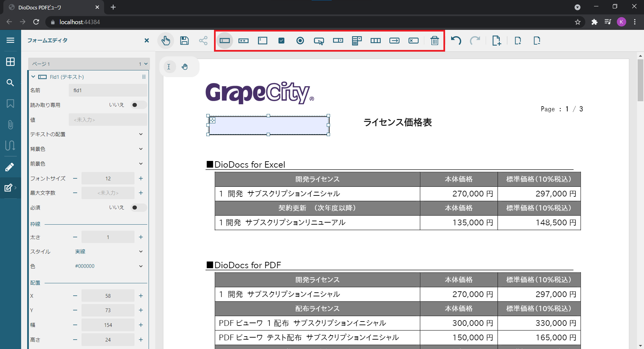Click the undo arrow
The height and width of the screenshot is (349, 644).
point(456,41)
